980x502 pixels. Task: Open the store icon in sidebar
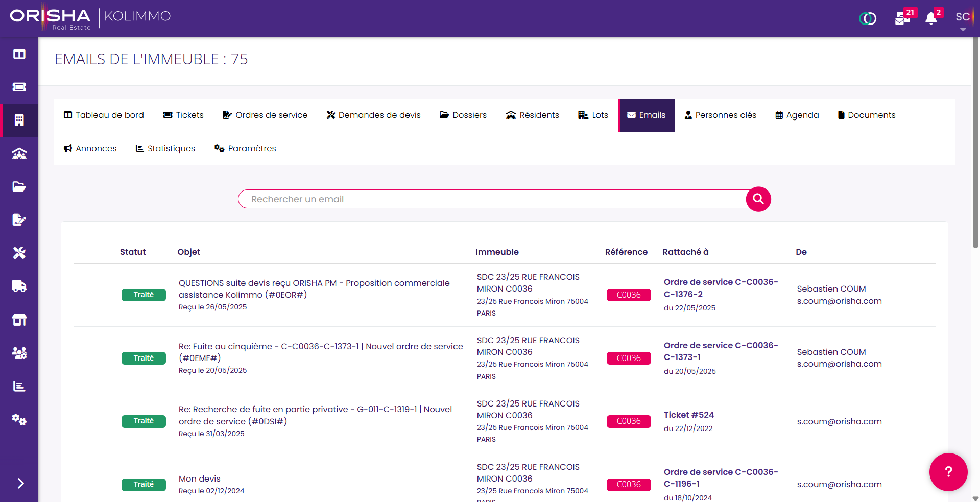[19, 320]
